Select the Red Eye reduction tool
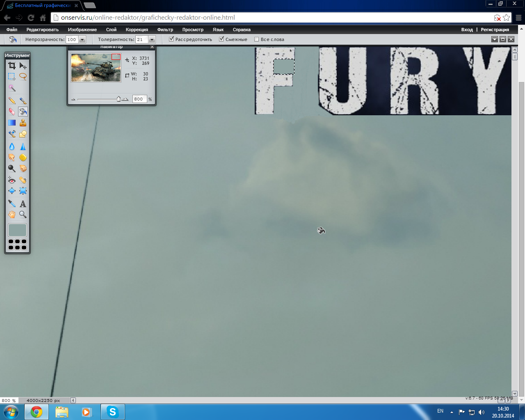This screenshot has height=420, width=525. [x=12, y=180]
